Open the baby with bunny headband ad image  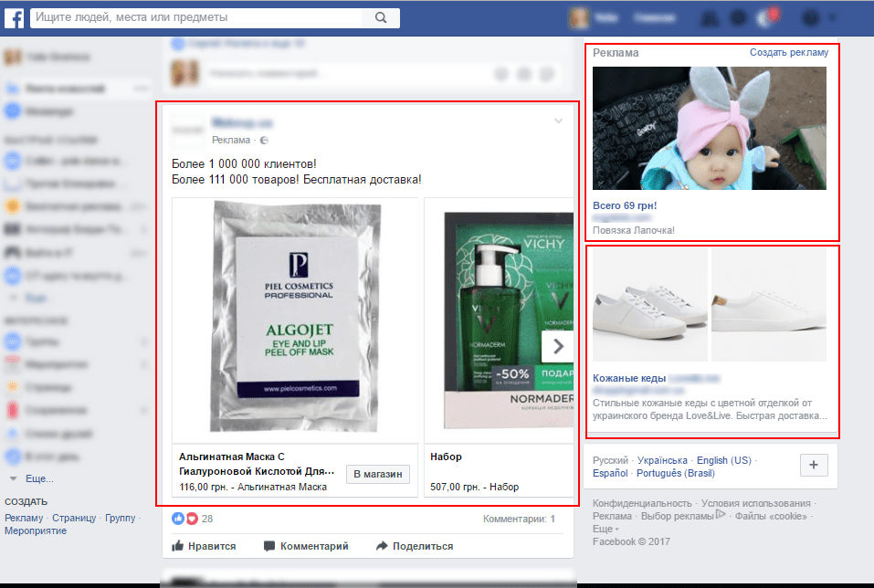pos(710,128)
